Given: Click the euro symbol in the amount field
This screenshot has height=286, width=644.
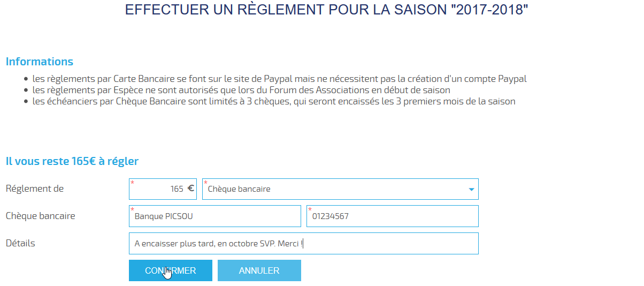Looking at the screenshot, I should tap(190, 189).
